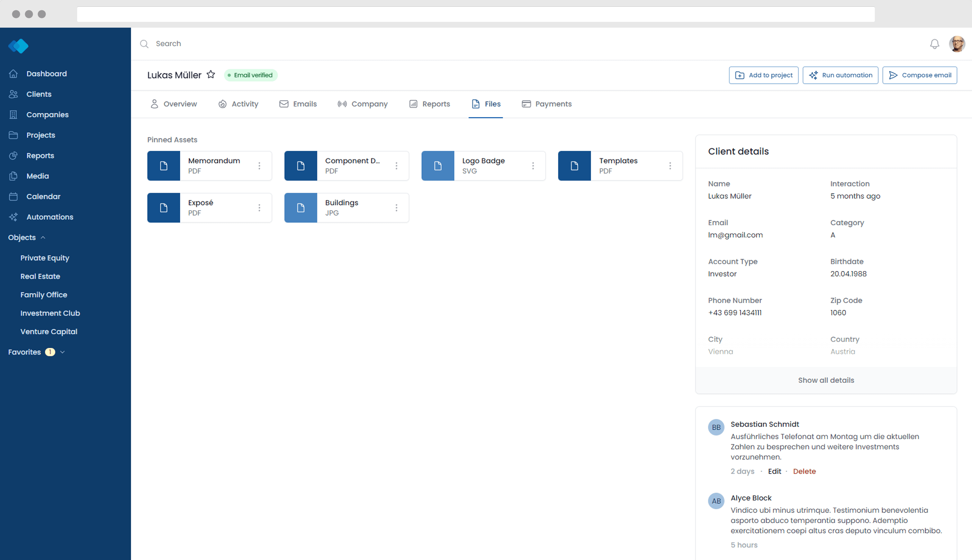Open Templates options menu

[670, 166]
